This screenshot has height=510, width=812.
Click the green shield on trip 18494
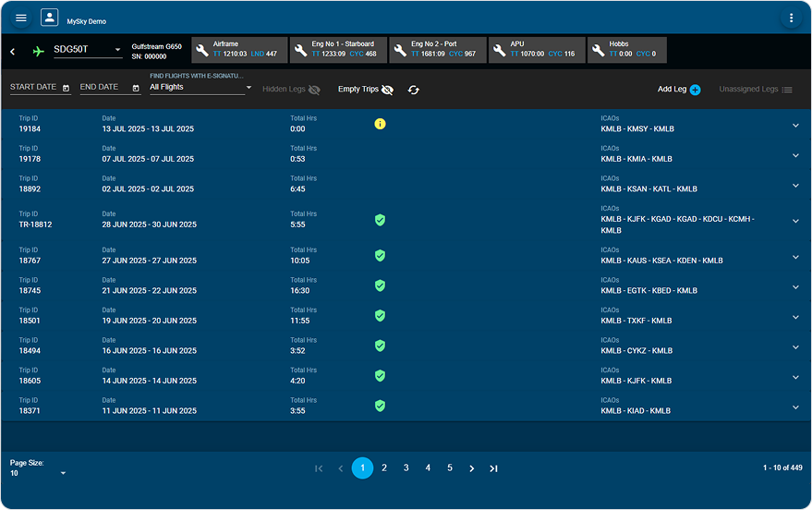point(380,346)
